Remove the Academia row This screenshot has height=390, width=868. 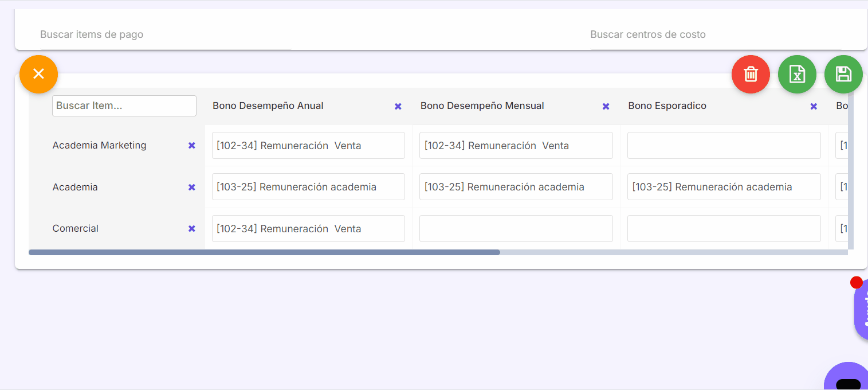click(192, 187)
